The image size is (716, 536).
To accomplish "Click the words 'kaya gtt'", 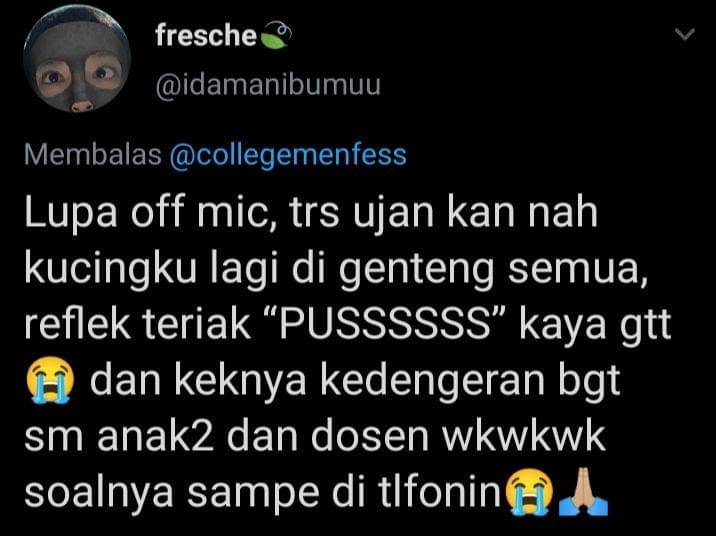I will pyautogui.click(x=595, y=326).
